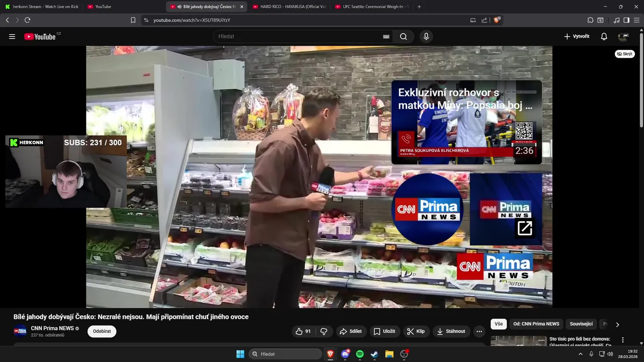Reload the current page
The image size is (644, 362).
27,20
